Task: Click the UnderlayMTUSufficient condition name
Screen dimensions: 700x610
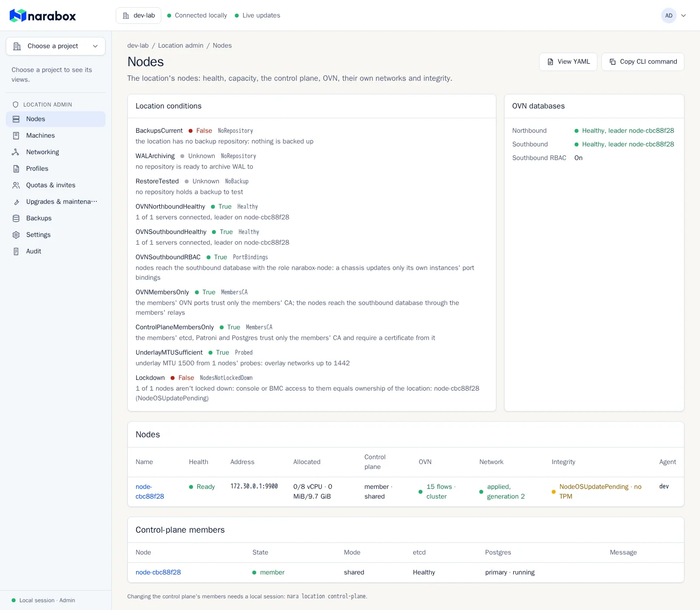Action: coord(169,353)
